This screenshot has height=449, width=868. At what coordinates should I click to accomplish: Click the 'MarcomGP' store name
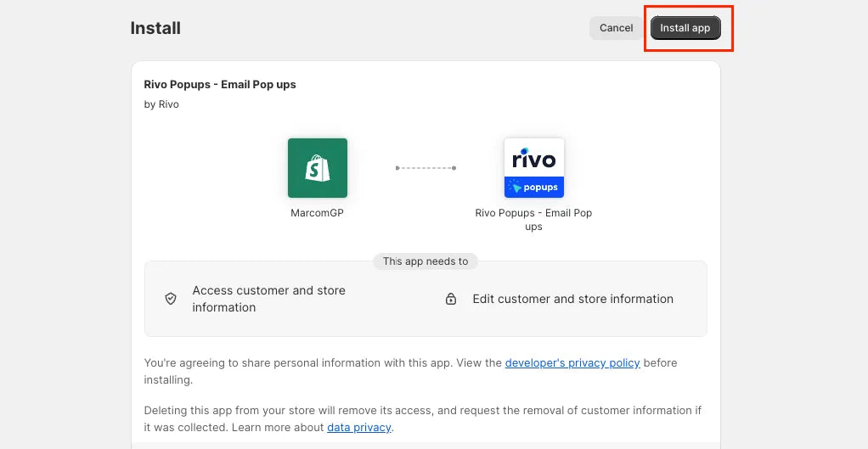[317, 213]
